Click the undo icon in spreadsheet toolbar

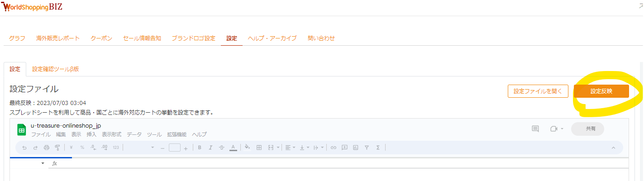[x=24, y=148]
